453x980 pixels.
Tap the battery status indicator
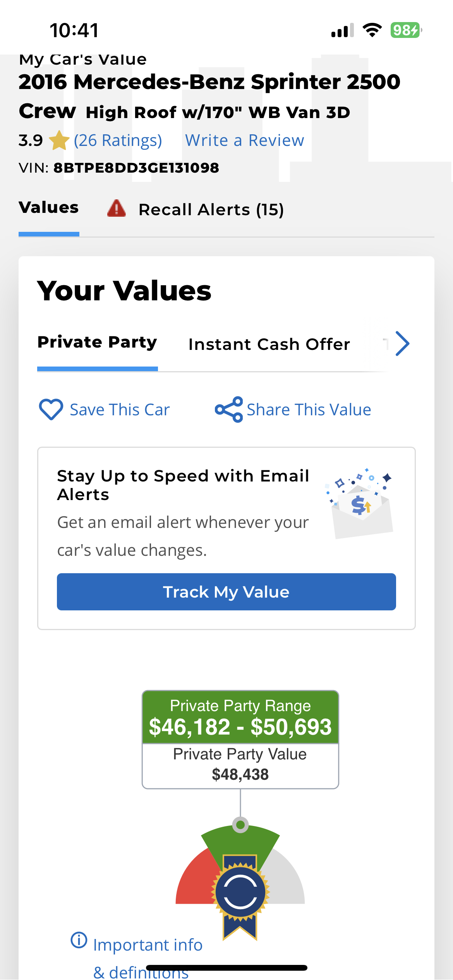406,30
